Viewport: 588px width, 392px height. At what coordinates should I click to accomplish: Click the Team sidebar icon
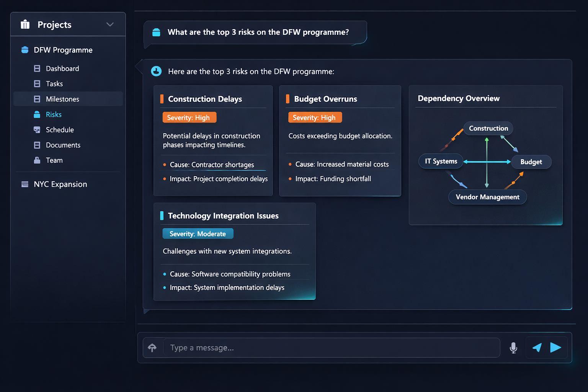pos(37,160)
